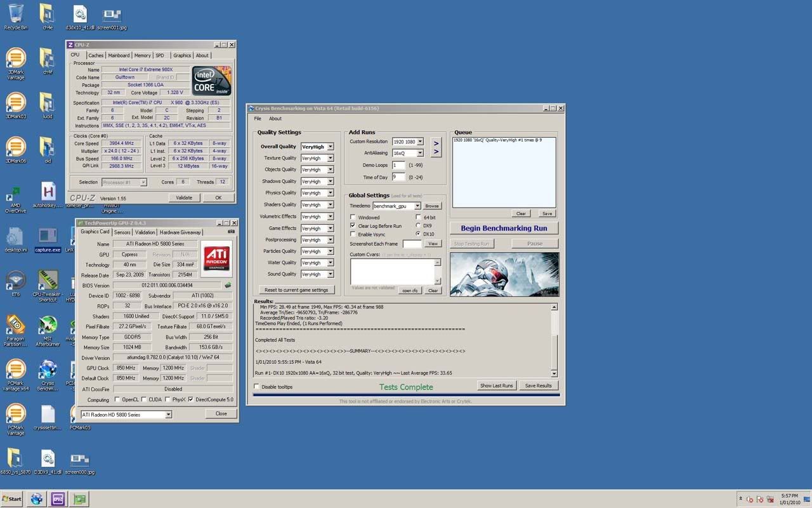
Task: Open the Timedemo benchmark_gpu dropdown
Action: (x=417, y=206)
